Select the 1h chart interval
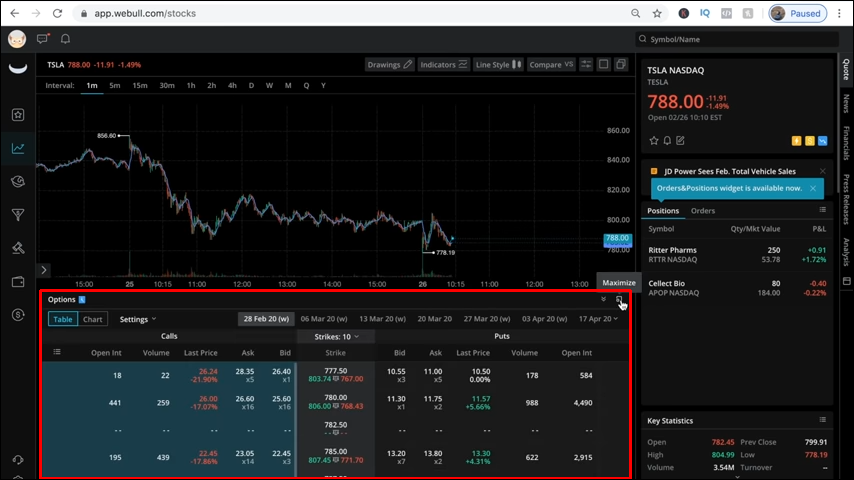 [x=191, y=86]
